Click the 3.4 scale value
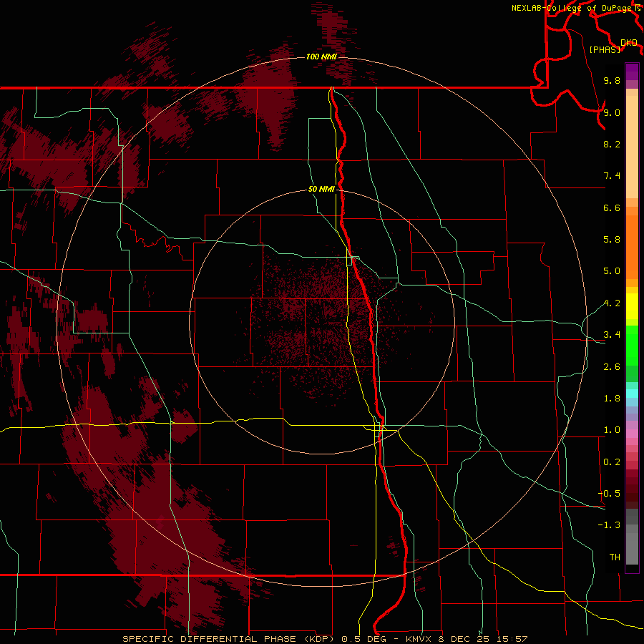644x644 pixels. [x=612, y=335]
